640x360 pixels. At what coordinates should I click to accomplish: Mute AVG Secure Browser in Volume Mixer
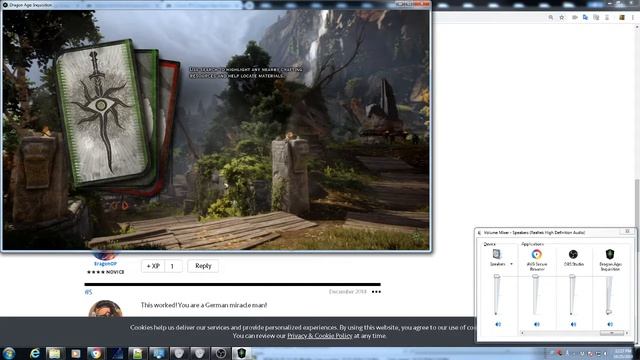pos(537,324)
